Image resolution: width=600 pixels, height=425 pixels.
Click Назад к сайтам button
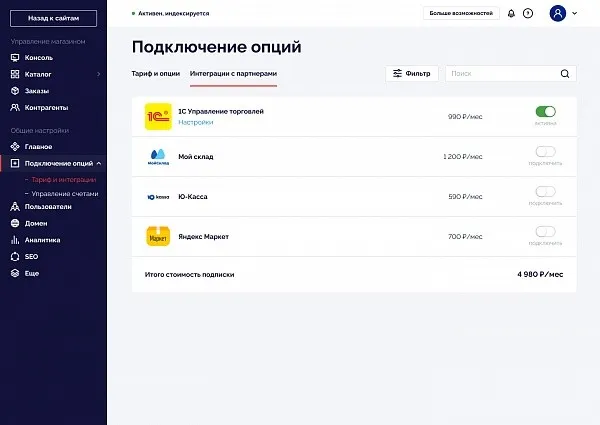pos(54,18)
